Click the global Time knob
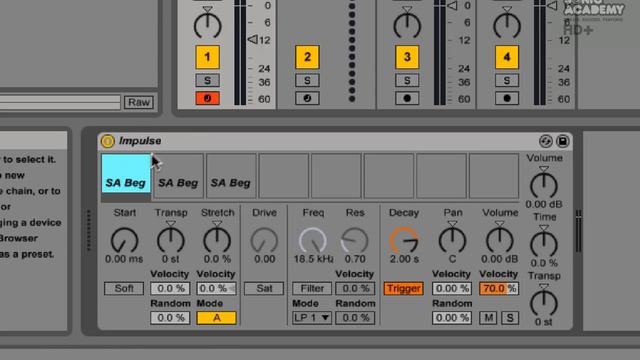Screen dimensions: 640x360 coord(544,244)
